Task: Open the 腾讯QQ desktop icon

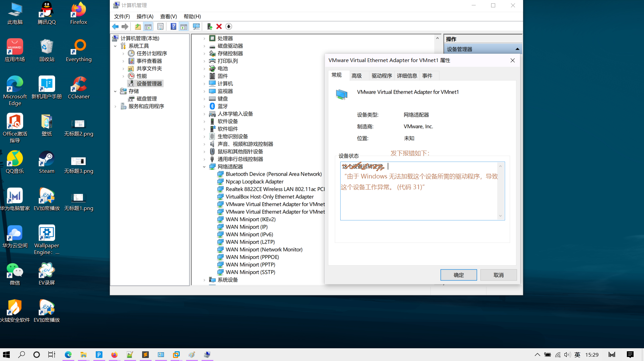Action: pyautogui.click(x=47, y=13)
